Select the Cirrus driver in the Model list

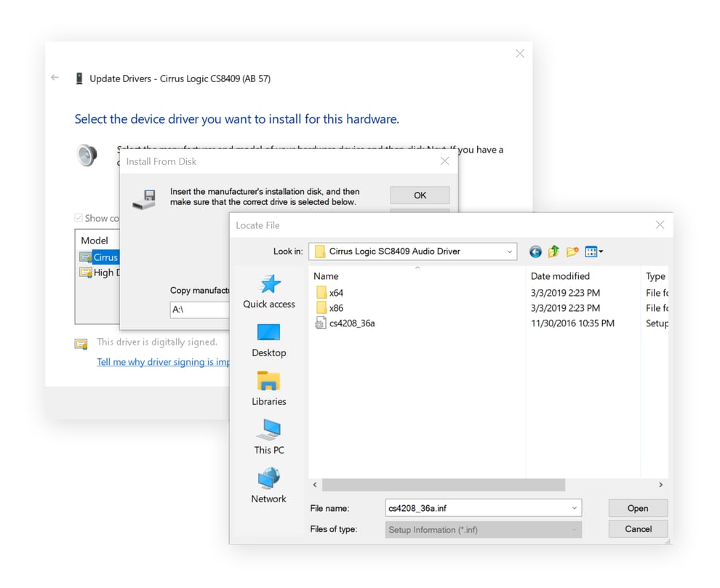pyautogui.click(x=102, y=257)
